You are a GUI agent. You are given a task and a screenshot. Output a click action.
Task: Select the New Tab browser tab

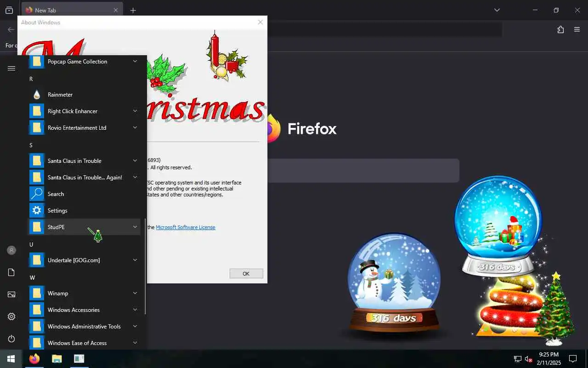[72, 10]
